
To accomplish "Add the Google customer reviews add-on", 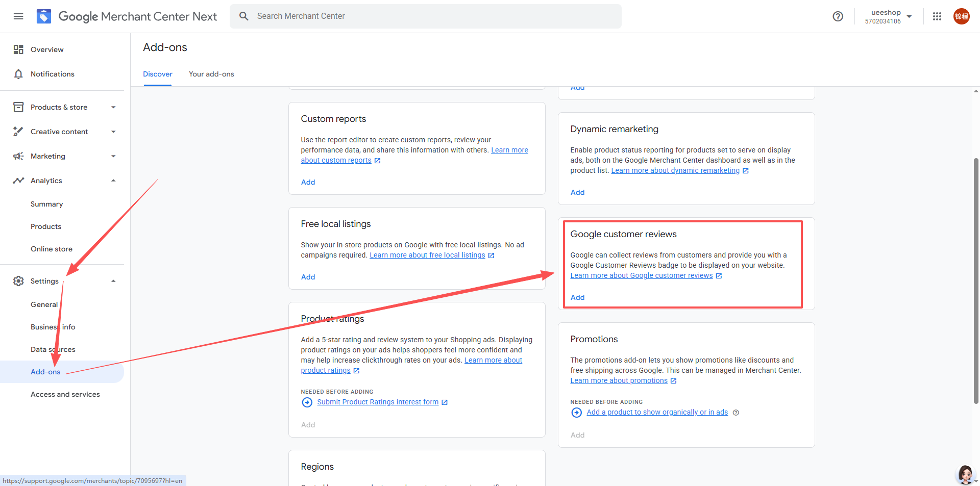I will [x=577, y=297].
